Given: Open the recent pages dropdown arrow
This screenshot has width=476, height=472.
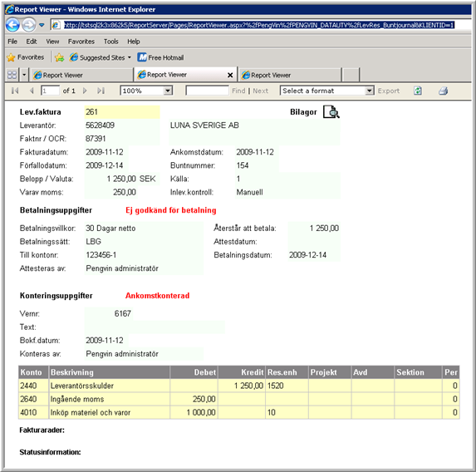Looking at the screenshot, I should pyautogui.click(x=42, y=25).
